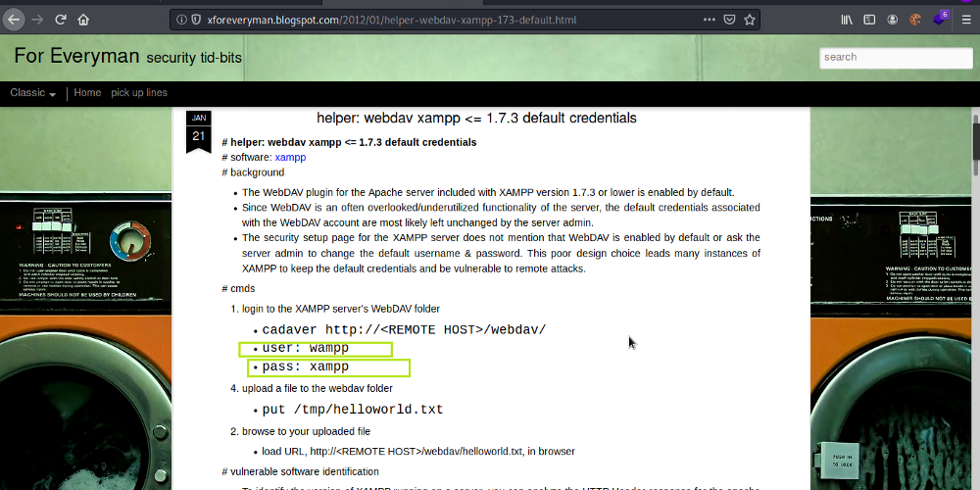Click bullet starting 'The security setup page'
The width and height of the screenshot is (980, 490).
501,253
